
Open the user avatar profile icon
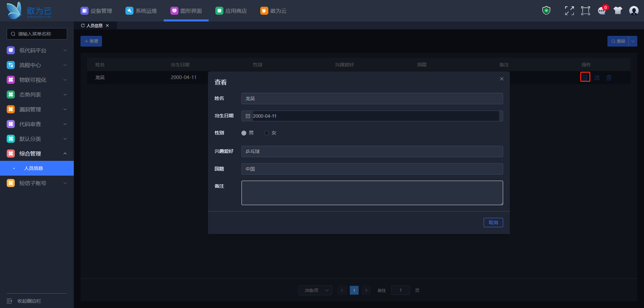634,11
